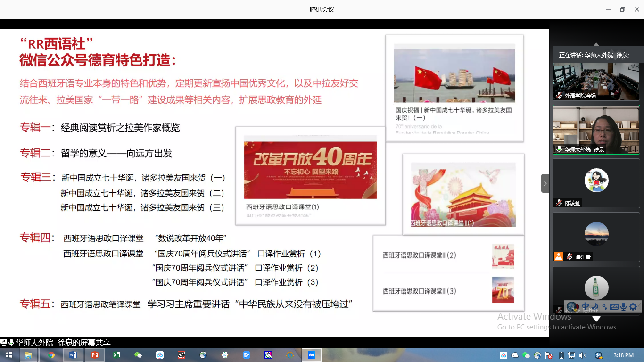Open the IME soft keyboard icon
Screen dimensions: 644x362
(614, 307)
